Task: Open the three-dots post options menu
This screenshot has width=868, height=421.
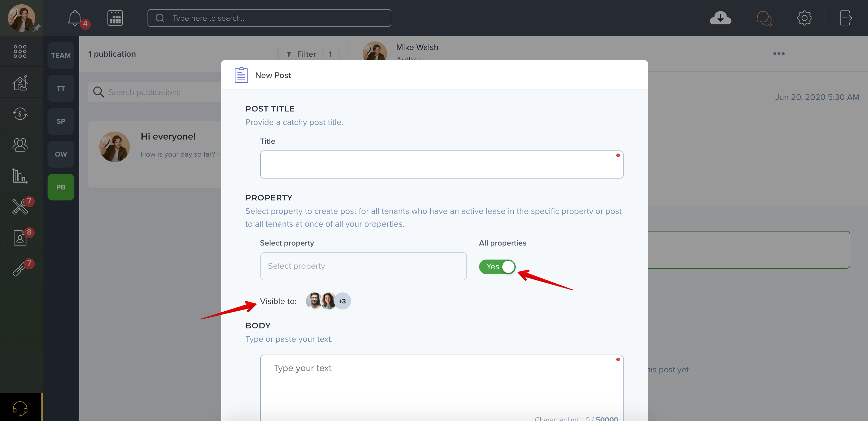Action: [779, 54]
